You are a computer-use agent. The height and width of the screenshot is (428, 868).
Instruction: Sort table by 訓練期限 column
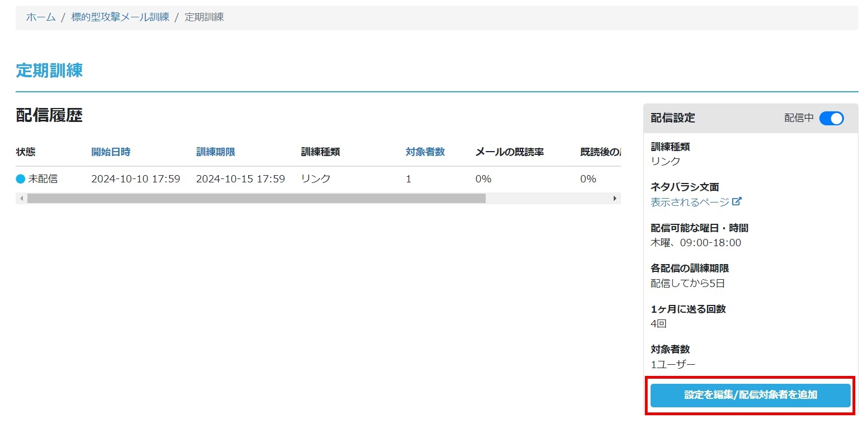pyautogui.click(x=215, y=152)
